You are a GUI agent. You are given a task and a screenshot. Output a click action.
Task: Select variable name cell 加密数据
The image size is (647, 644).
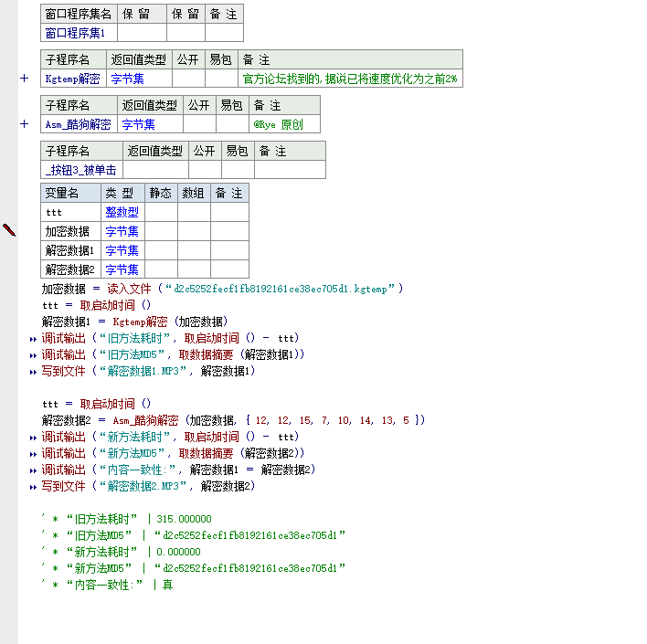coord(70,231)
